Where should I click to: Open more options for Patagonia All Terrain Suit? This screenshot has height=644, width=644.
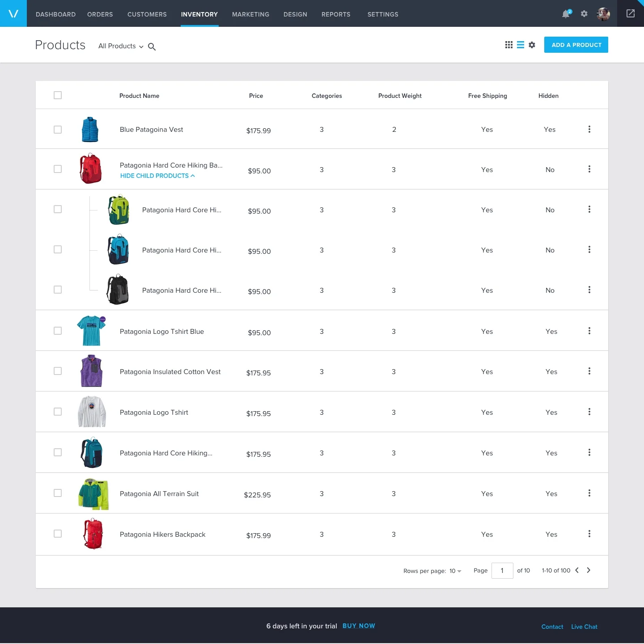[x=589, y=493]
